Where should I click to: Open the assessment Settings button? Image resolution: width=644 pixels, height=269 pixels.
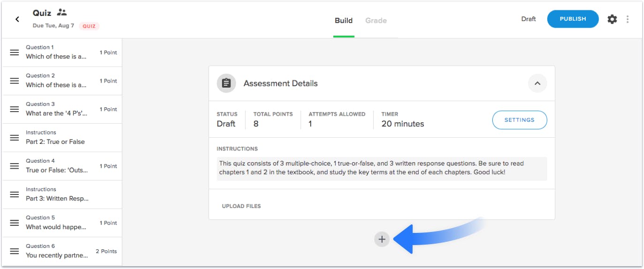(x=520, y=120)
